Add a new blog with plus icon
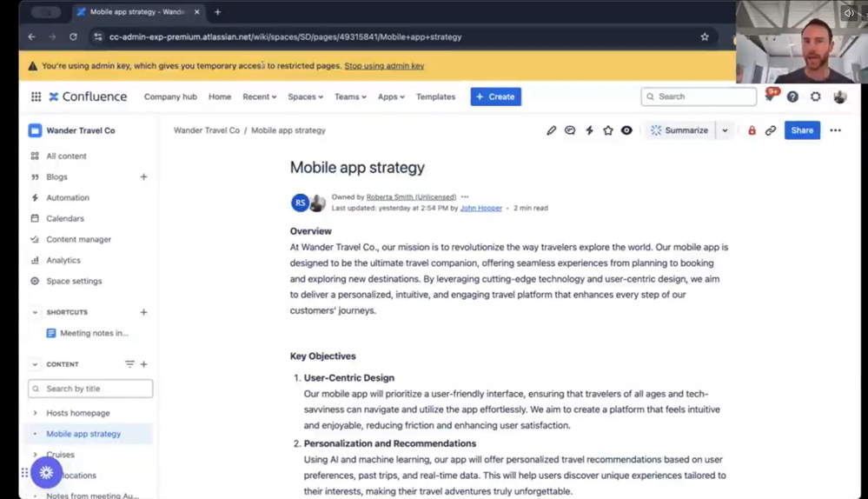 (x=144, y=176)
